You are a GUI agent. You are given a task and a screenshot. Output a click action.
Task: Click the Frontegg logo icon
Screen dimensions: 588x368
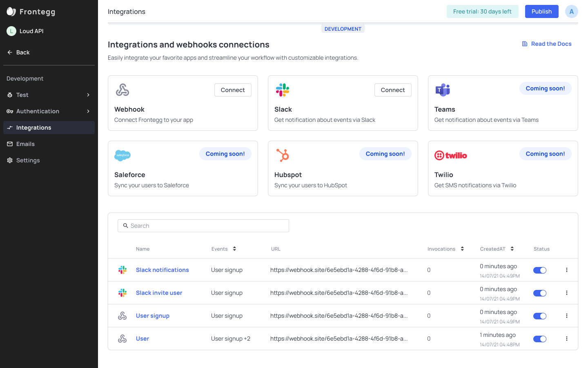click(11, 11)
